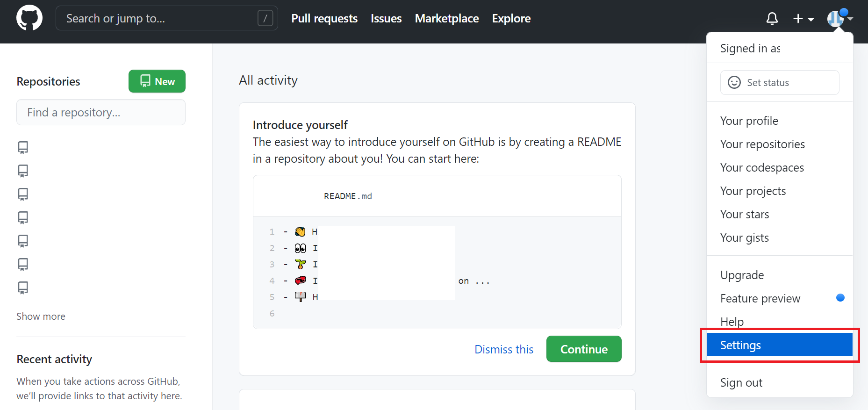Open Settings in user menu
This screenshot has height=410, width=868.
pos(780,345)
